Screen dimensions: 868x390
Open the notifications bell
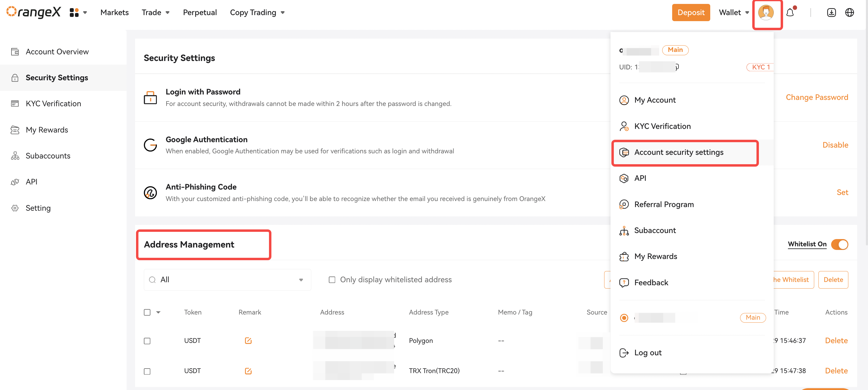click(790, 13)
